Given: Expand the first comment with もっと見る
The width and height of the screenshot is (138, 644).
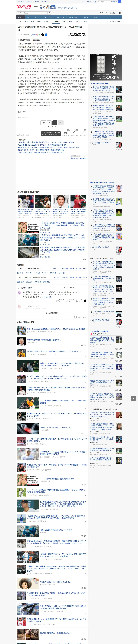Looking at the screenshot, I should 48,297.
